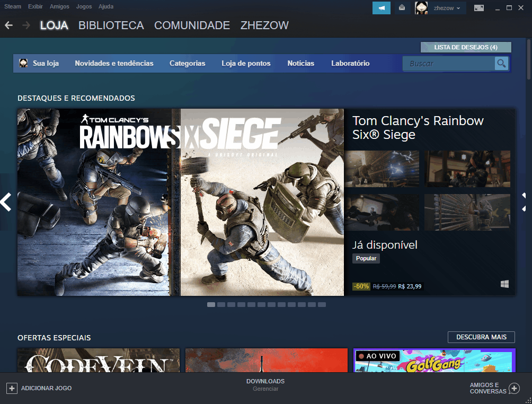This screenshot has height=404, width=532.
Task: Click the zhezow profile avatar
Action: coord(421,8)
